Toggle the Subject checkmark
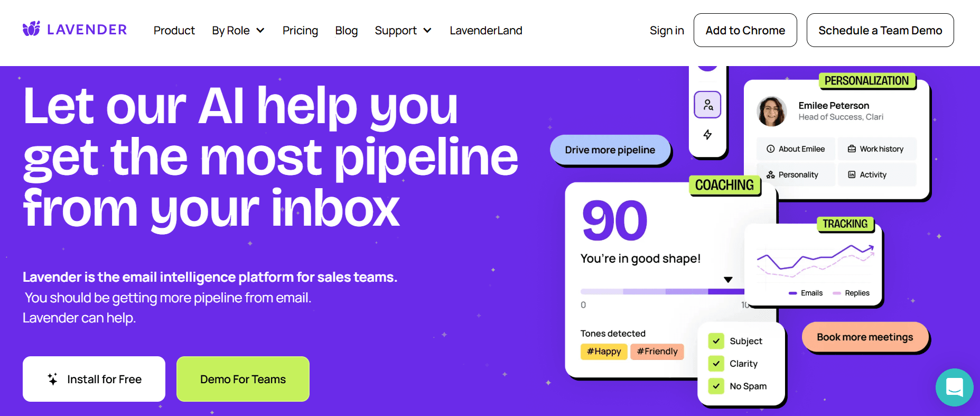Image resolution: width=980 pixels, height=416 pixels. coord(716,341)
